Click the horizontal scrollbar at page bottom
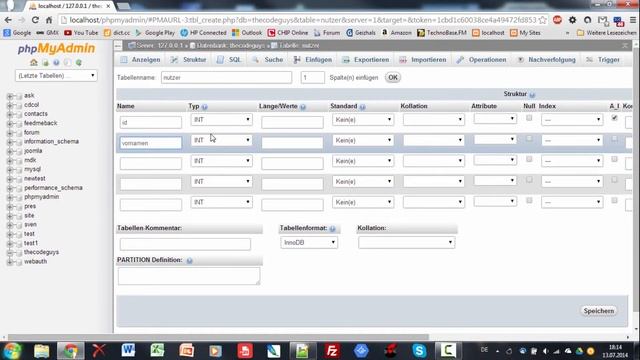This screenshot has height=360, width=640. (218, 337)
